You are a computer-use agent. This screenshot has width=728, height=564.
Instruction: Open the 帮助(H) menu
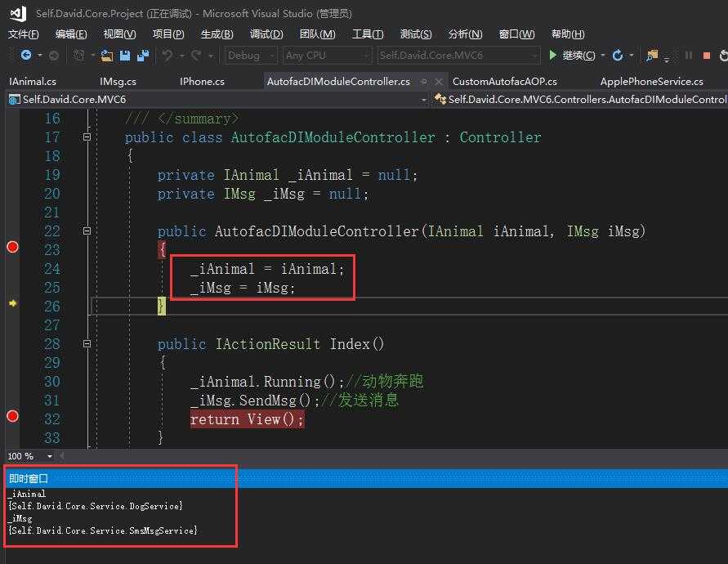coord(568,34)
